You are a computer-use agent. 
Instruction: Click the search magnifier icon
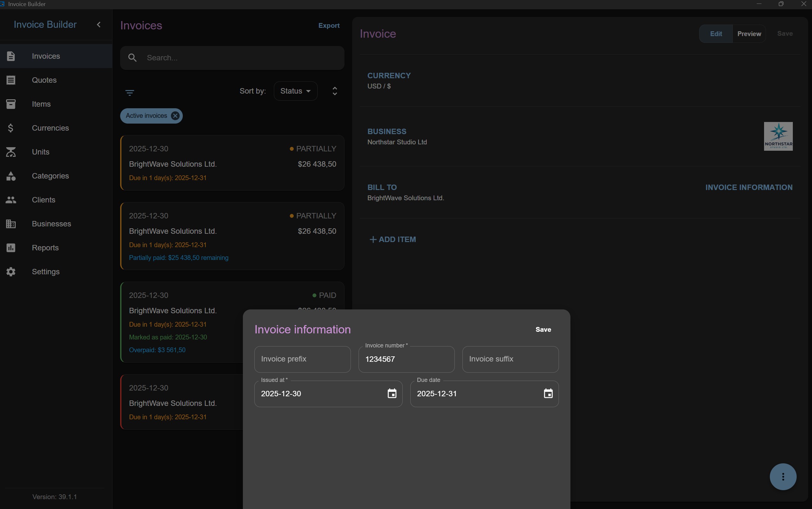[x=132, y=58]
